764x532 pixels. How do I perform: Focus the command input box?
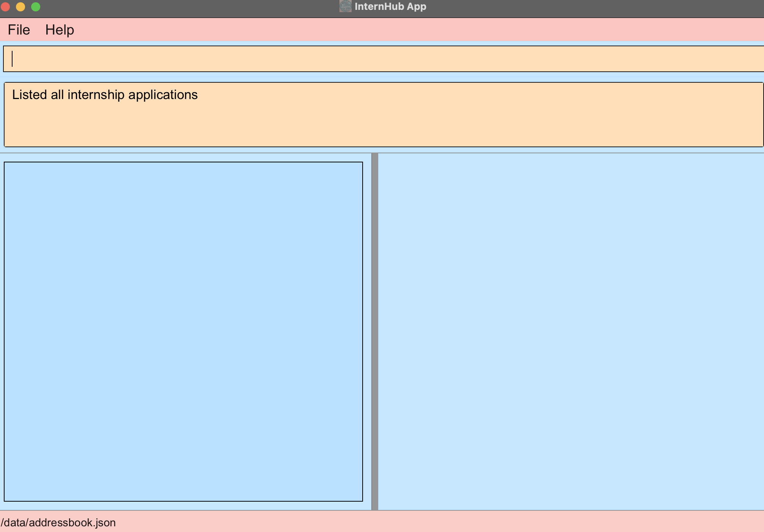coord(380,59)
